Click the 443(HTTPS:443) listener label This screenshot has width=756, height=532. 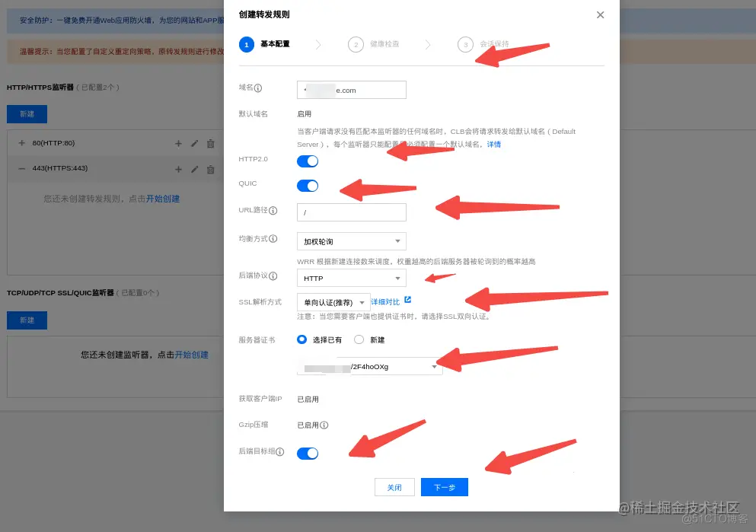(60, 168)
